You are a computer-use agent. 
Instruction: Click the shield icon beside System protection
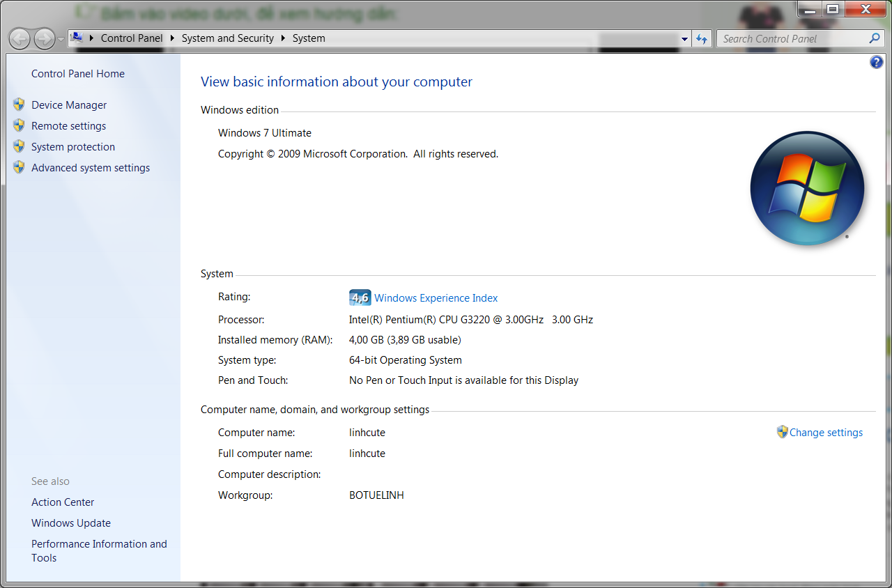(x=19, y=147)
